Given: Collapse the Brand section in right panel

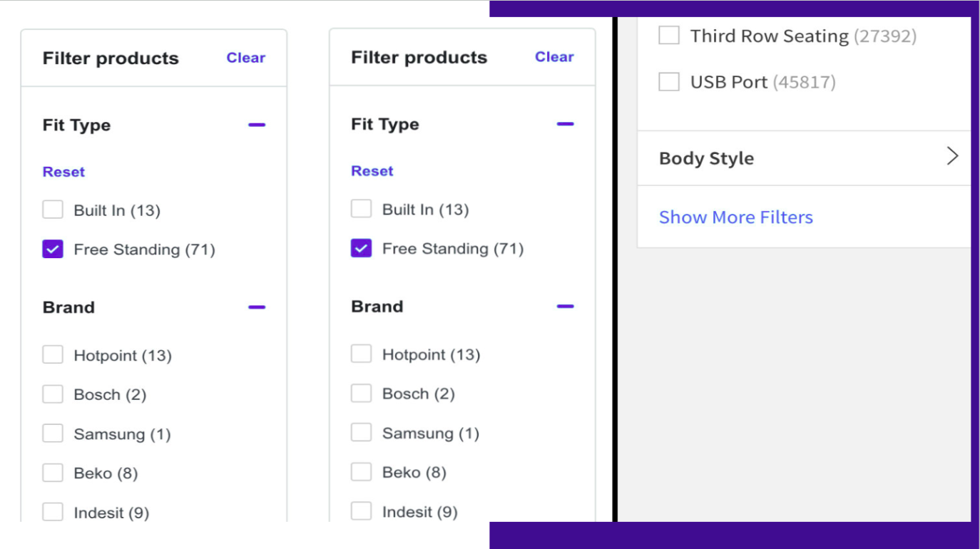Looking at the screenshot, I should click(x=565, y=306).
